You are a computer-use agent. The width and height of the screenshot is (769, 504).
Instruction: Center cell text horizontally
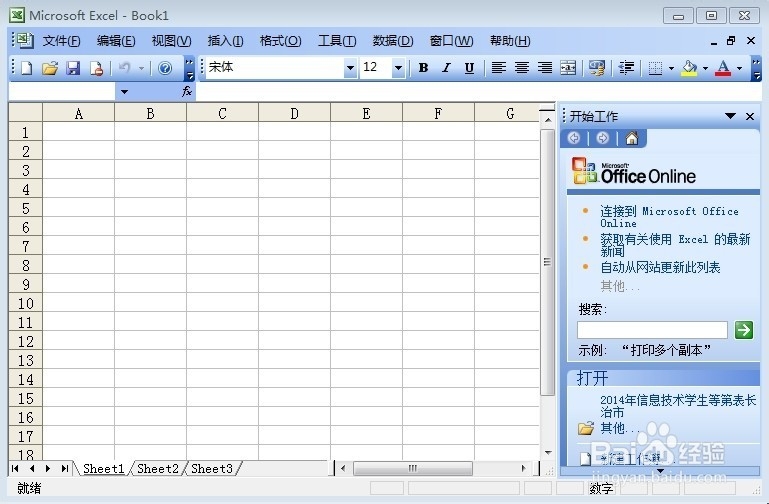click(522, 68)
